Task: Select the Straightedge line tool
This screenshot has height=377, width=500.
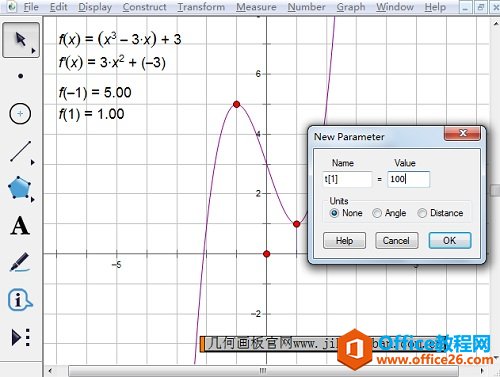Action: point(21,151)
